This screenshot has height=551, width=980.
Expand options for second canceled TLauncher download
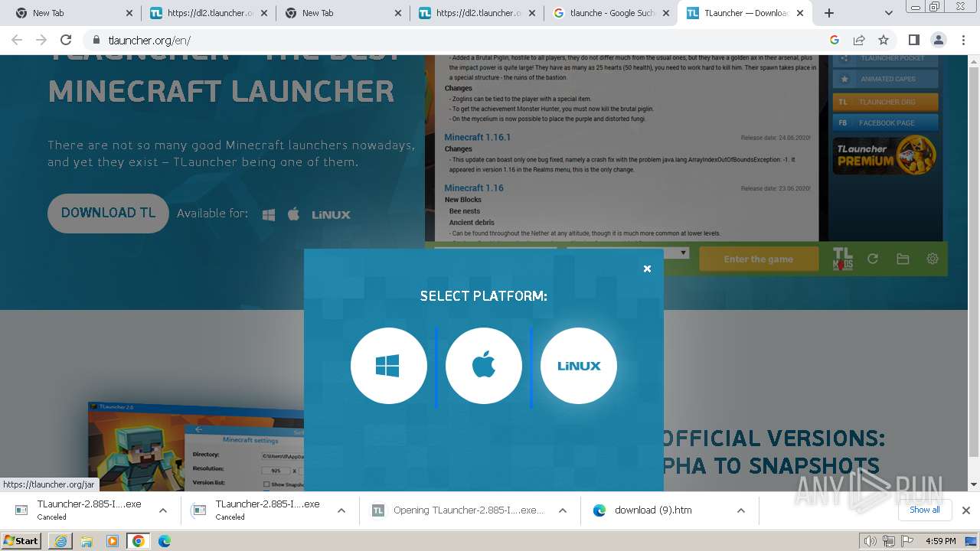pos(341,510)
